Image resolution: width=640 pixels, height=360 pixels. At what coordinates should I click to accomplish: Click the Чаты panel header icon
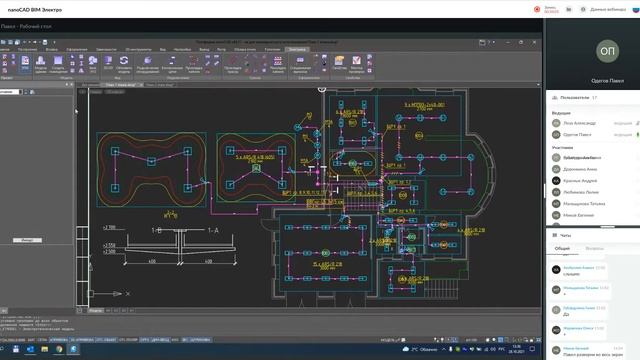tap(555, 235)
